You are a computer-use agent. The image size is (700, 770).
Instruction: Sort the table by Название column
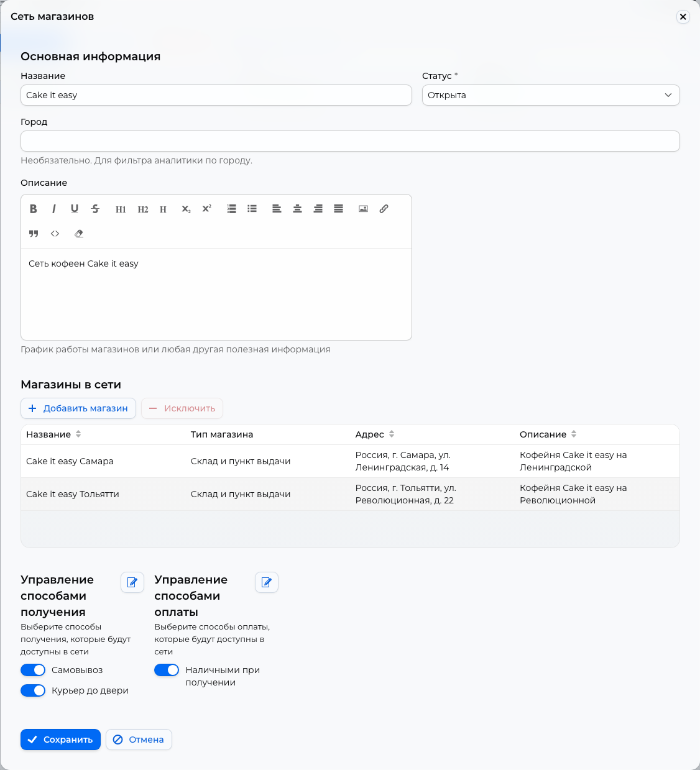[78, 434]
